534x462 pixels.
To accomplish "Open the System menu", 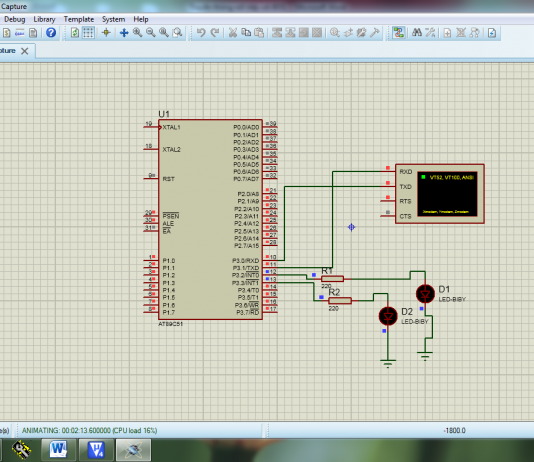I will click(x=113, y=19).
